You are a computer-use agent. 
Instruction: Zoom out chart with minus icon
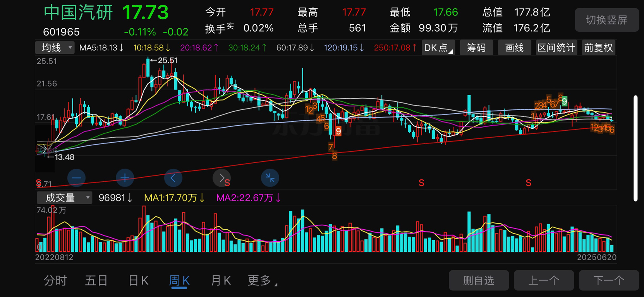click(76, 178)
